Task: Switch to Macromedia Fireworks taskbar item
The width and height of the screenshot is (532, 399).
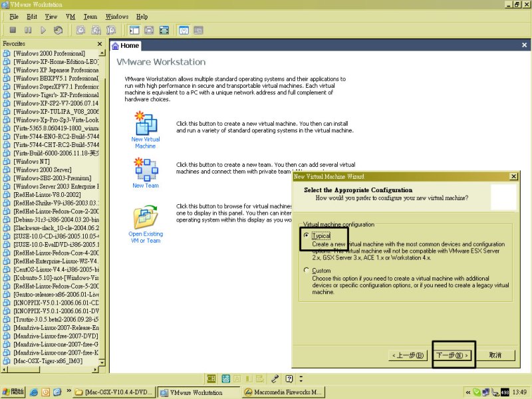Action: (284, 392)
